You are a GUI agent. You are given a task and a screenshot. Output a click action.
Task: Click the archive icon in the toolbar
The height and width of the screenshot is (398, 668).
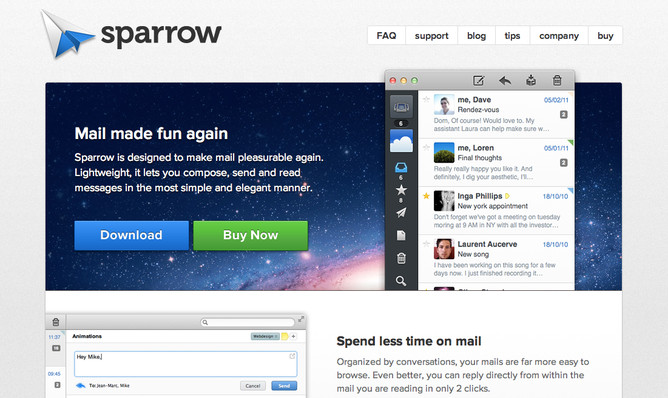click(x=531, y=80)
